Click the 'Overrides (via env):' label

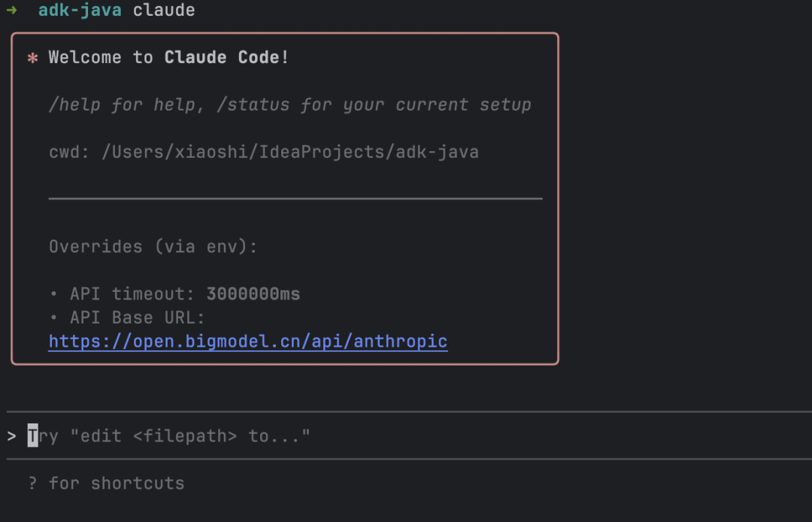[x=153, y=247]
